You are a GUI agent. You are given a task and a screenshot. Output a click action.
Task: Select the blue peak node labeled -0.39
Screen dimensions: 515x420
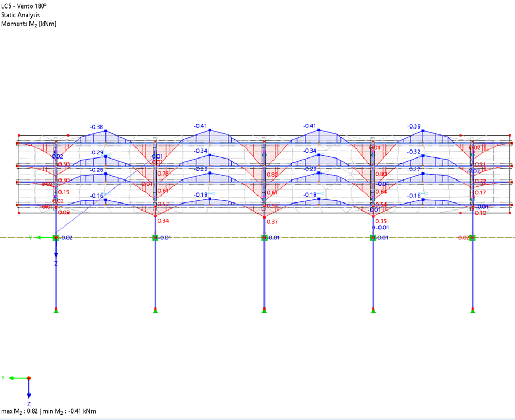[422, 131]
